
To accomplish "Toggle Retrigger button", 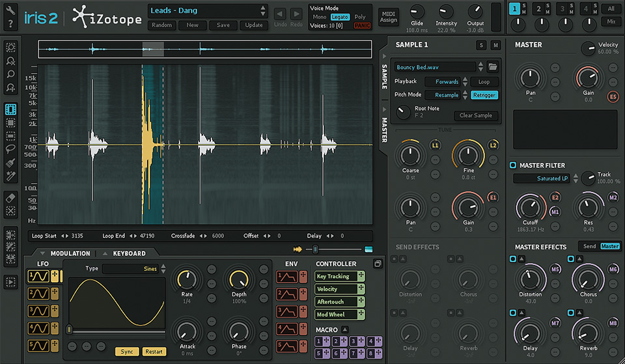I will pos(484,95).
